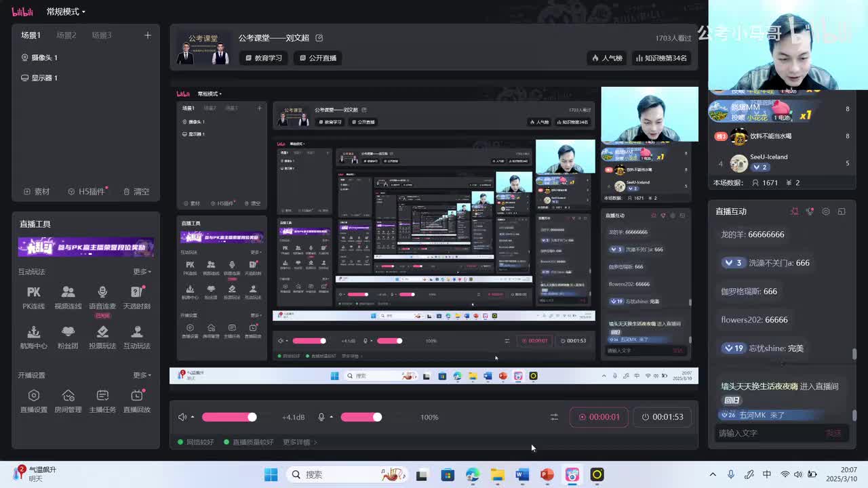Open speaker device dropdown arrow
The height and width of the screenshot is (488, 868).
[193, 417]
